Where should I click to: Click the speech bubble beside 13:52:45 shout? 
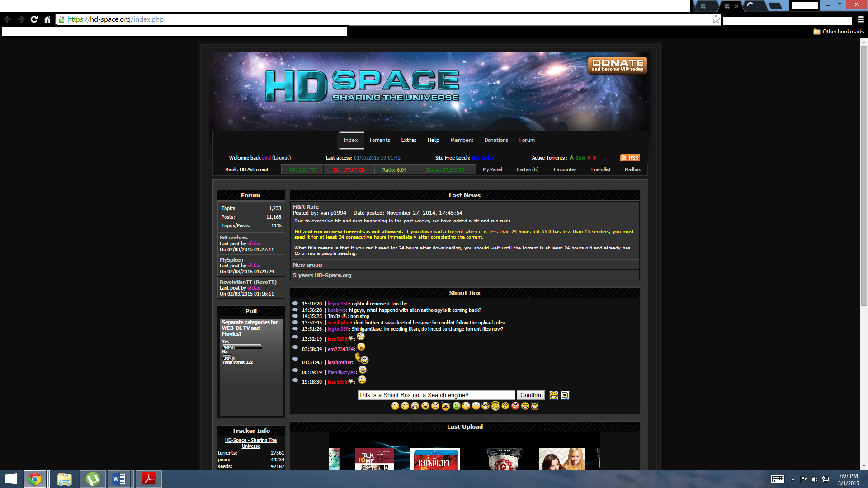click(x=295, y=323)
